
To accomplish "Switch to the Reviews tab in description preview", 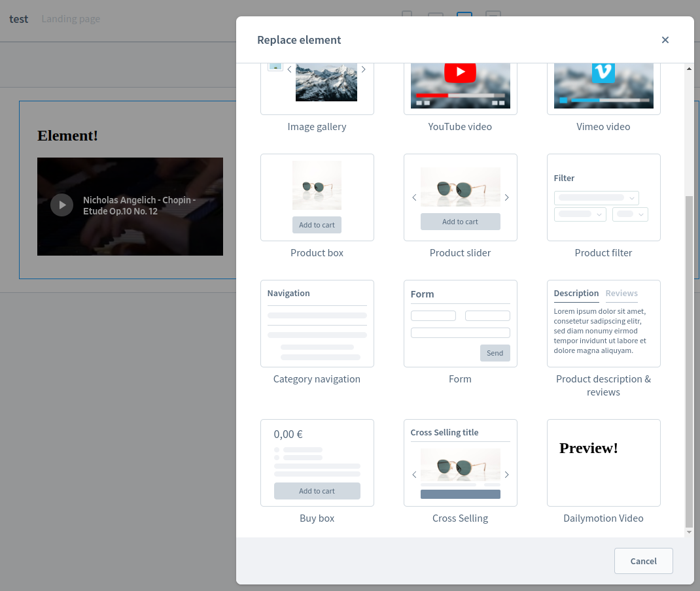I will [621, 293].
